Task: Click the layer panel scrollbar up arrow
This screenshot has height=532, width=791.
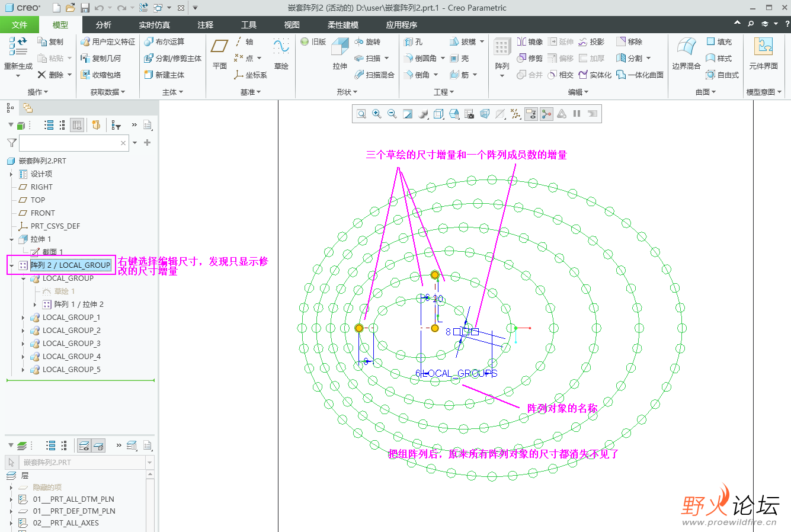Action: pyautogui.click(x=150, y=475)
